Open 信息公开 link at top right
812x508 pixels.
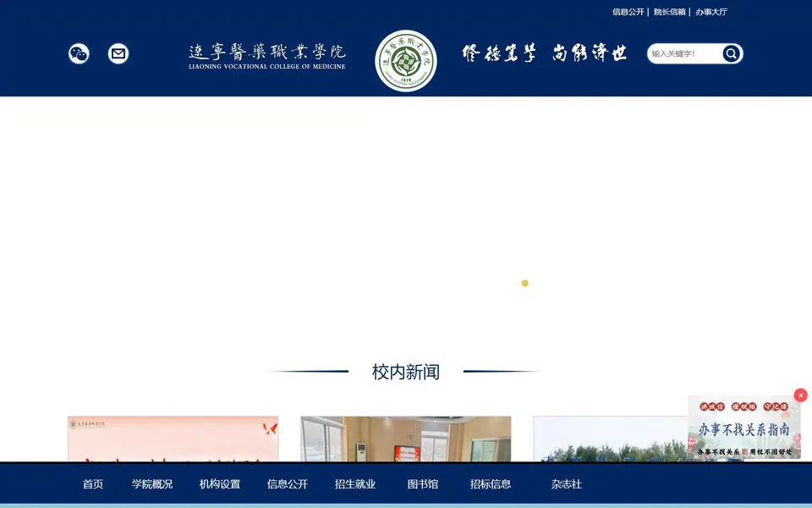tap(628, 12)
